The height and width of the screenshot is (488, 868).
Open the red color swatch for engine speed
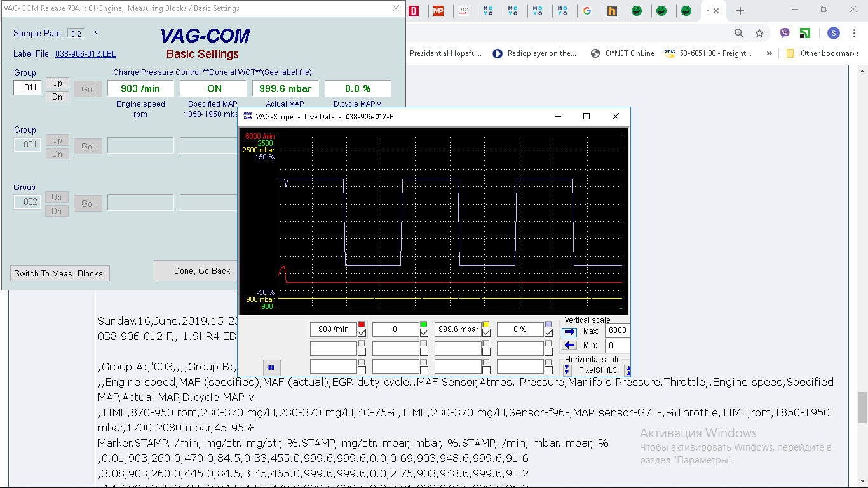click(x=361, y=324)
